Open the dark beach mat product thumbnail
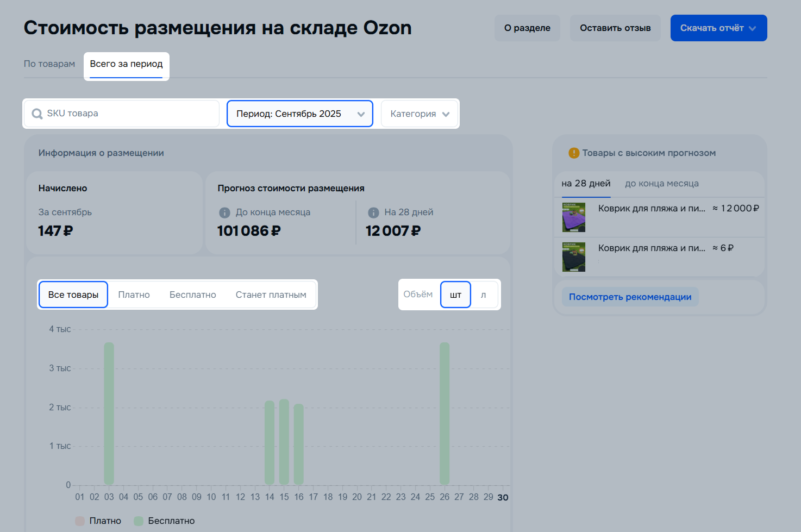Screen dimensions: 801x532 (573, 257)
